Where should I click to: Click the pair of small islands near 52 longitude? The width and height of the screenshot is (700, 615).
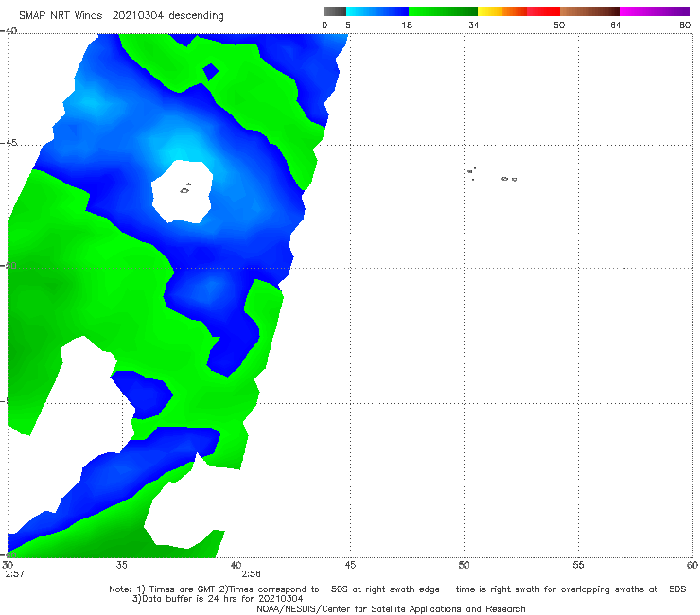click(509, 179)
